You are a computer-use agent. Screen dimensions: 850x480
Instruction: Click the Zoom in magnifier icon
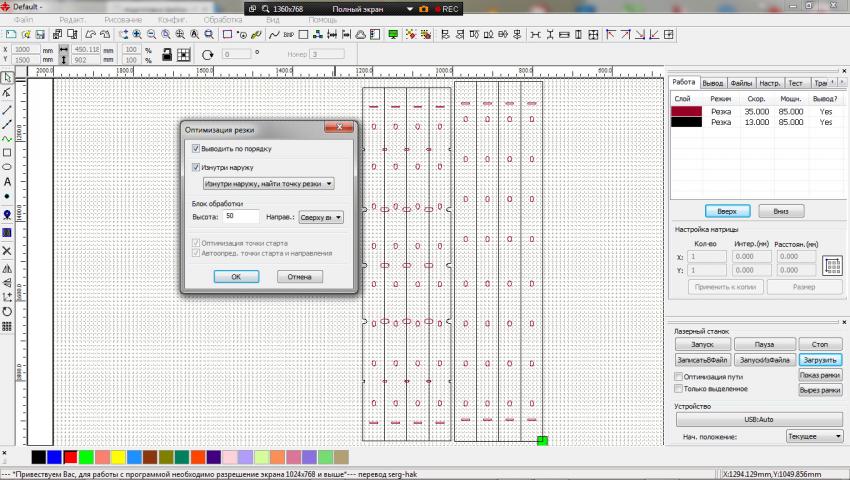137,34
